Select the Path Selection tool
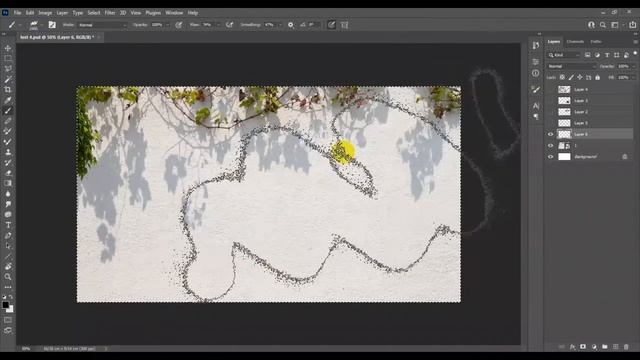The height and width of the screenshot is (360, 640). tap(8, 246)
